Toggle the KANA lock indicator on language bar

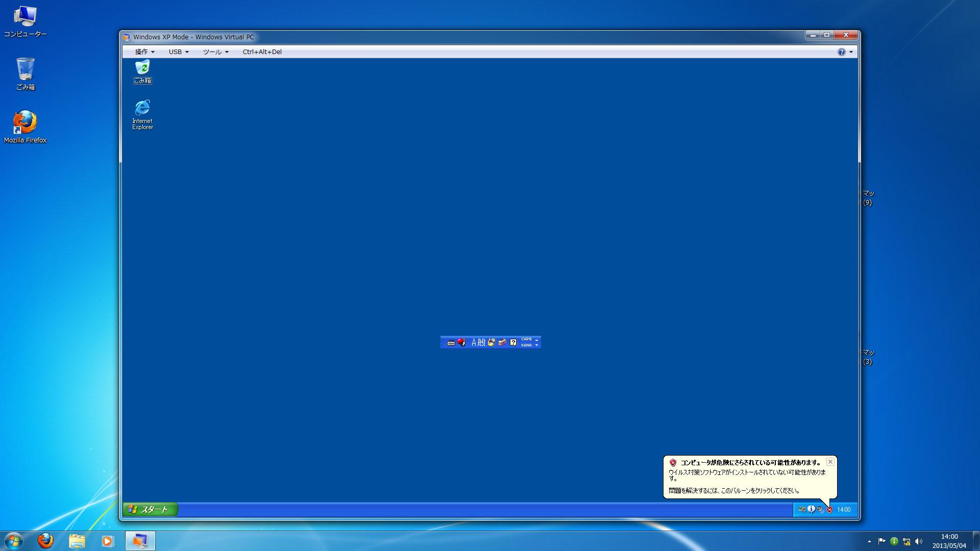526,345
